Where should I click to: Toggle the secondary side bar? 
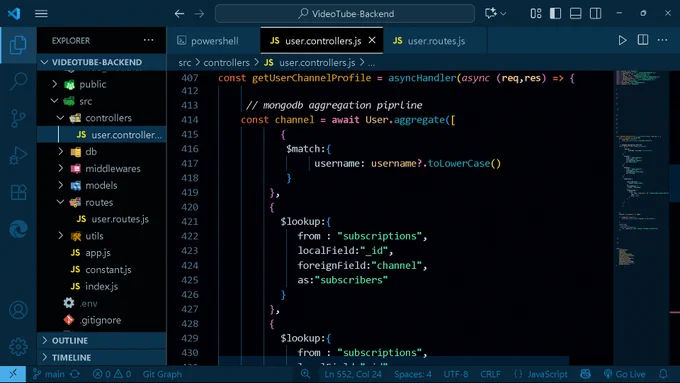595,14
